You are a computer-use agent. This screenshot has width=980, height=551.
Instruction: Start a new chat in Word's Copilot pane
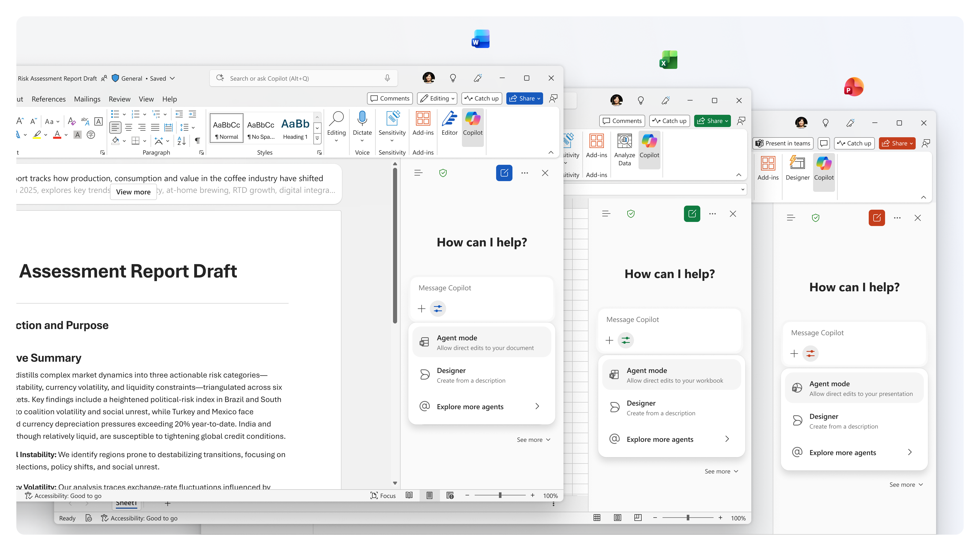pyautogui.click(x=504, y=173)
